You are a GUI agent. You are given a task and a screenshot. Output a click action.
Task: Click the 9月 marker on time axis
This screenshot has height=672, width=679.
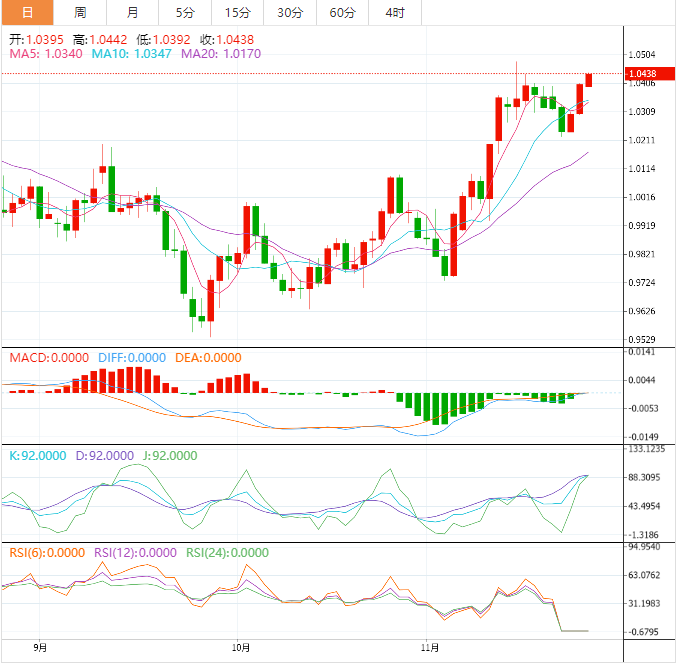40,648
